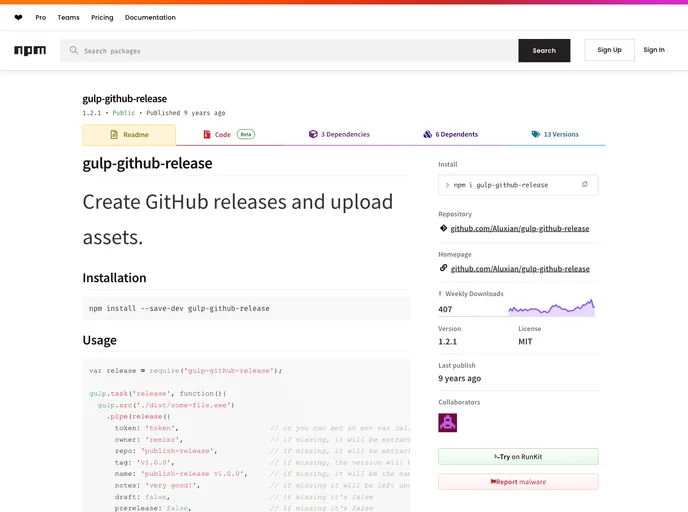Click the npm install --save-dev code line

click(179, 308)
